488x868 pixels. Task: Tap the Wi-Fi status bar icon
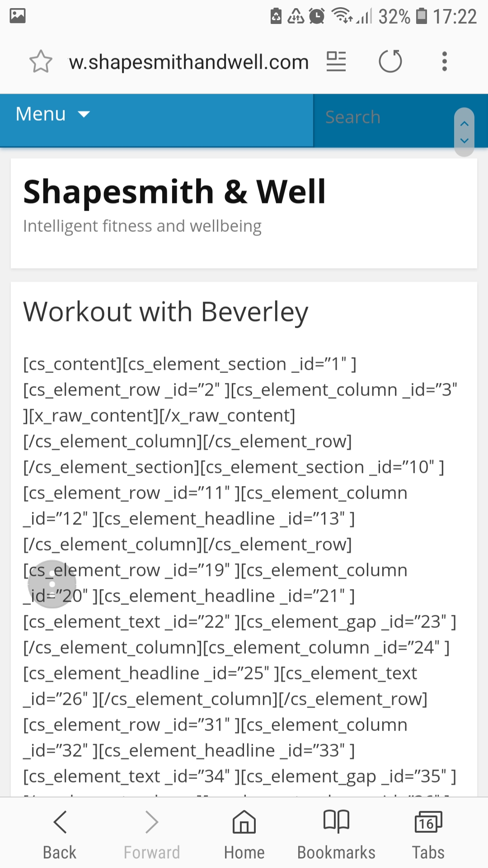pos(342,16)
